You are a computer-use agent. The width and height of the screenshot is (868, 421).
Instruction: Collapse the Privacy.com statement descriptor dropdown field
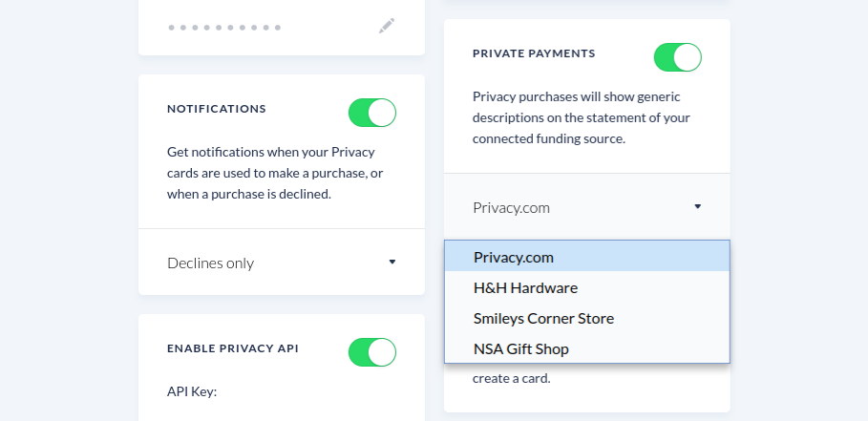tap(587, 207)
